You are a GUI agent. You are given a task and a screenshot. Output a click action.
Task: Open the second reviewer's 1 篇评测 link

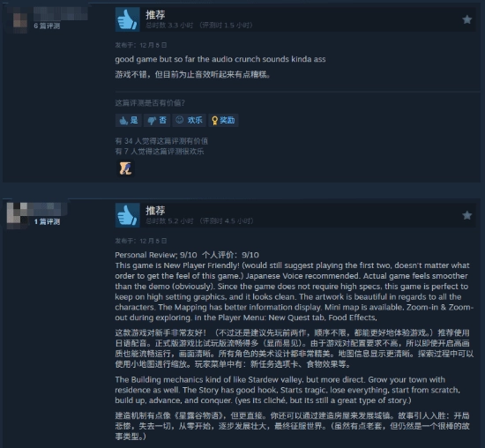pos(47,221)
